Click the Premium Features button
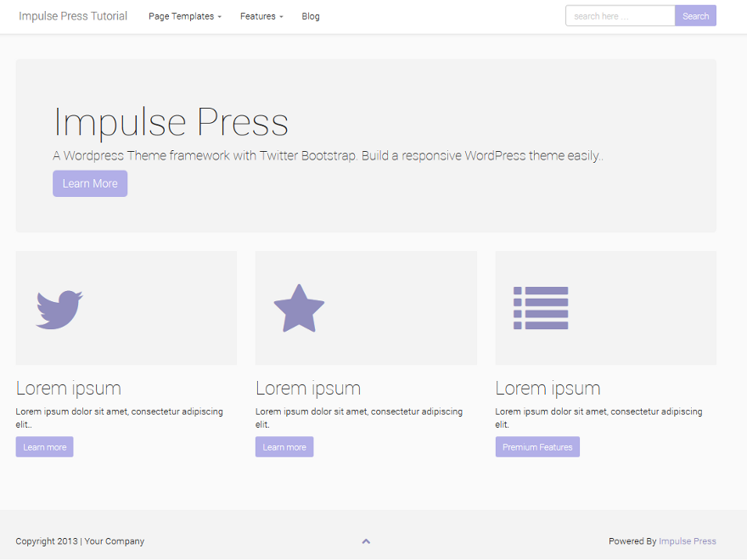 (x=537, y=446)
